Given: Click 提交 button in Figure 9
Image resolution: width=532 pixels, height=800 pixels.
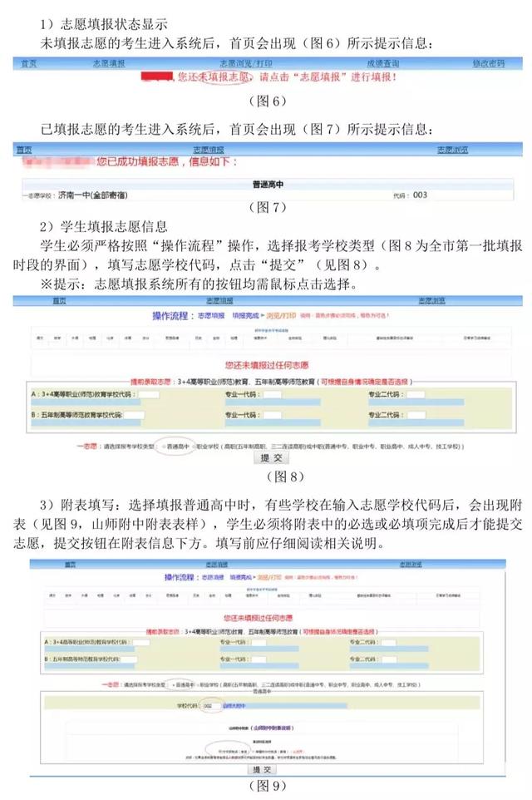Looking at the screenshot, I should (x=262, y=769).
